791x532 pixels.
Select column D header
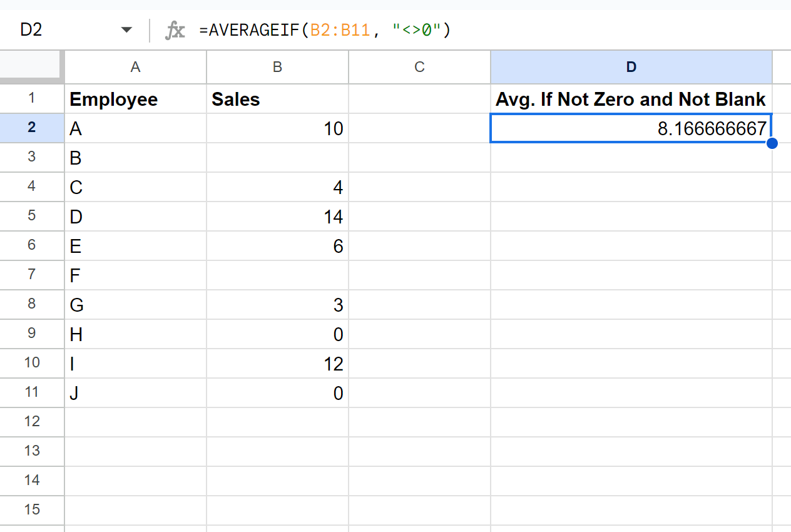point(631,67)
